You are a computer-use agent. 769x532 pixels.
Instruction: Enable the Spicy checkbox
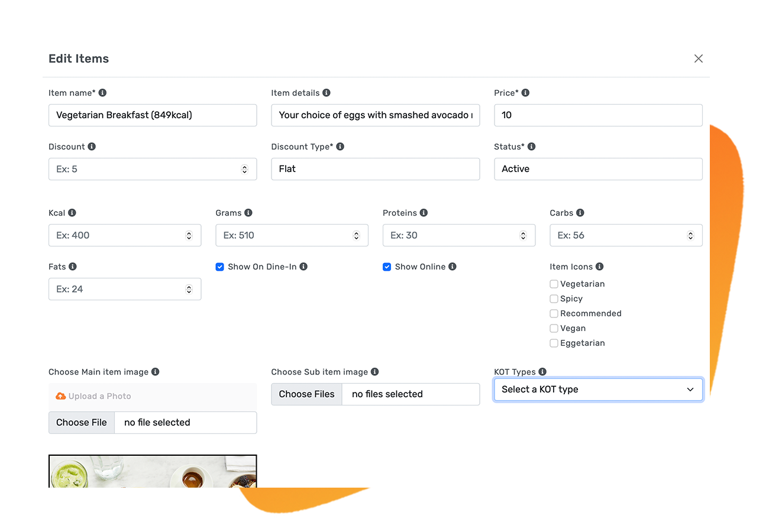click(554, 299)
